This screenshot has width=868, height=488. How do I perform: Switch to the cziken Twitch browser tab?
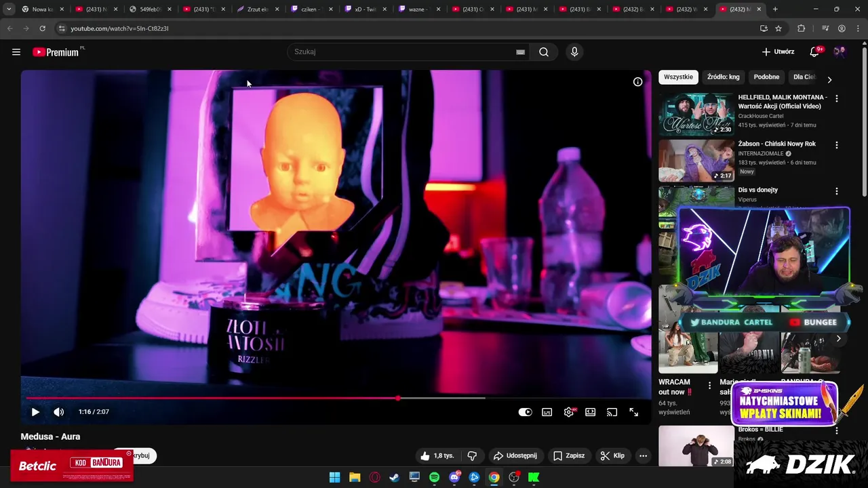[x=313, y=9]
